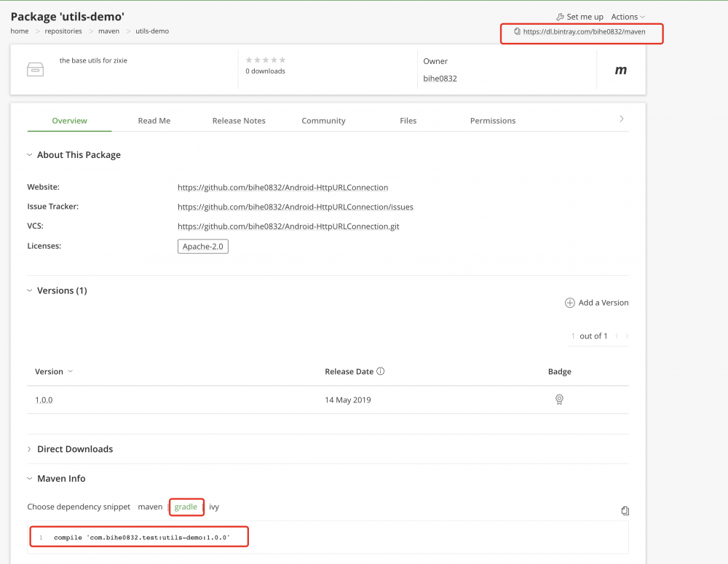This screenshot has width=728, height=564.
Task: Expand the Direct Downloads section
Action: 30,449
